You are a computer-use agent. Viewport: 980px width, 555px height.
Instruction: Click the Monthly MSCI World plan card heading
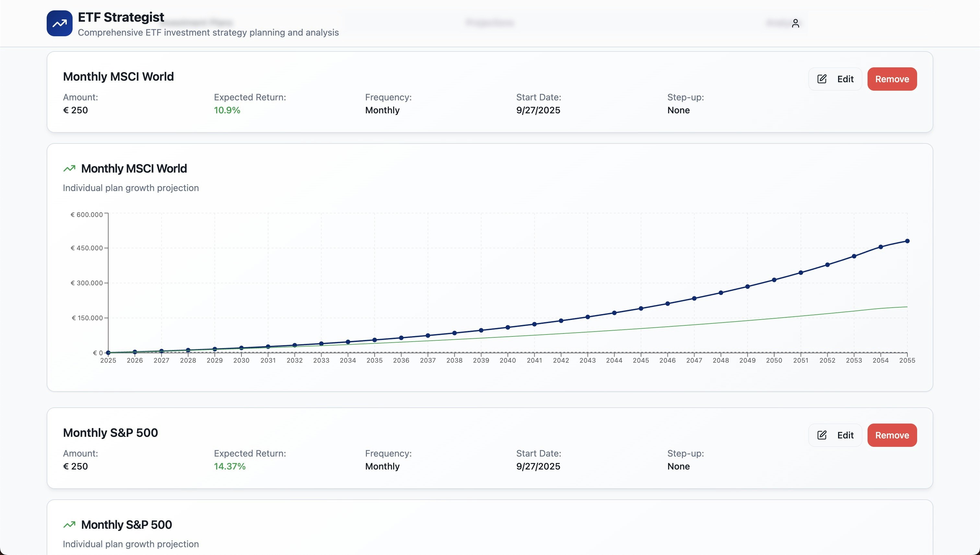[118, 77]
